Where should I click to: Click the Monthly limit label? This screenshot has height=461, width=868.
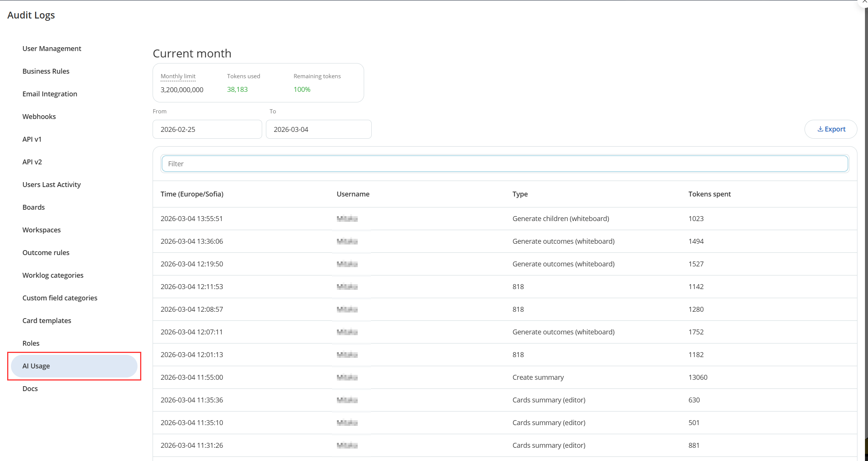178,76
